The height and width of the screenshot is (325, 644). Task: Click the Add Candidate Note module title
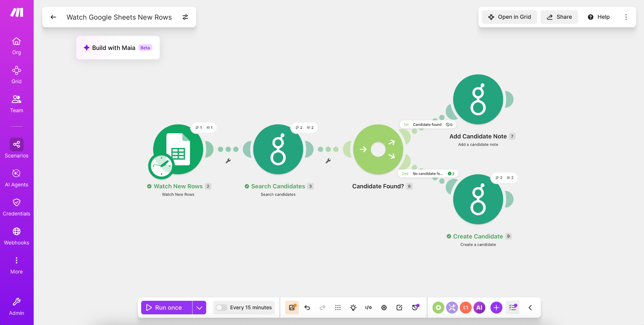click(x=478, y=136)
